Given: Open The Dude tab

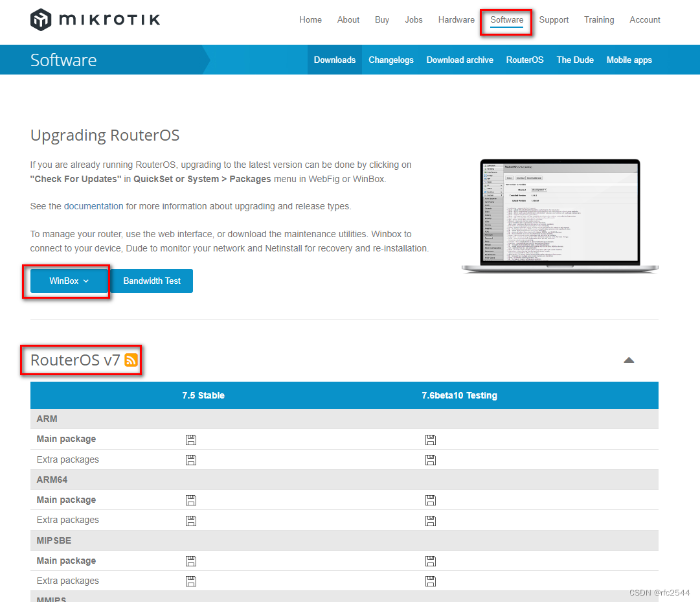Looking at the screenshot, I should [x=575, y=60].
